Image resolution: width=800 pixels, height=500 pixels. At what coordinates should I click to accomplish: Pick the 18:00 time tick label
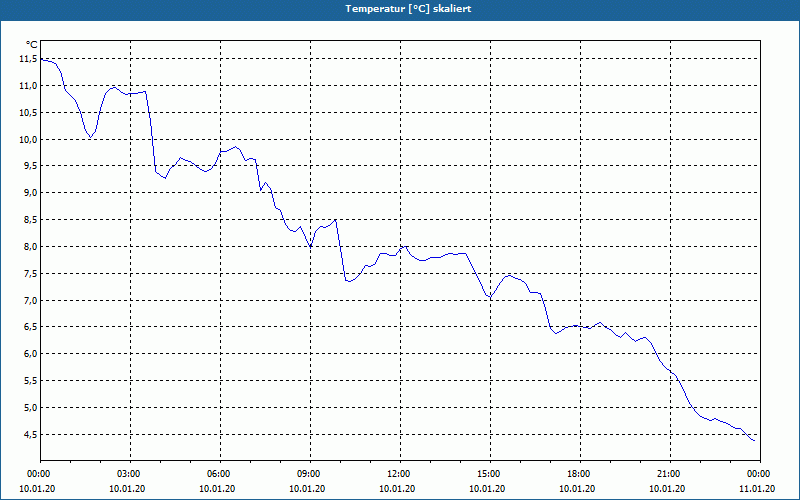tap(581, 474)
